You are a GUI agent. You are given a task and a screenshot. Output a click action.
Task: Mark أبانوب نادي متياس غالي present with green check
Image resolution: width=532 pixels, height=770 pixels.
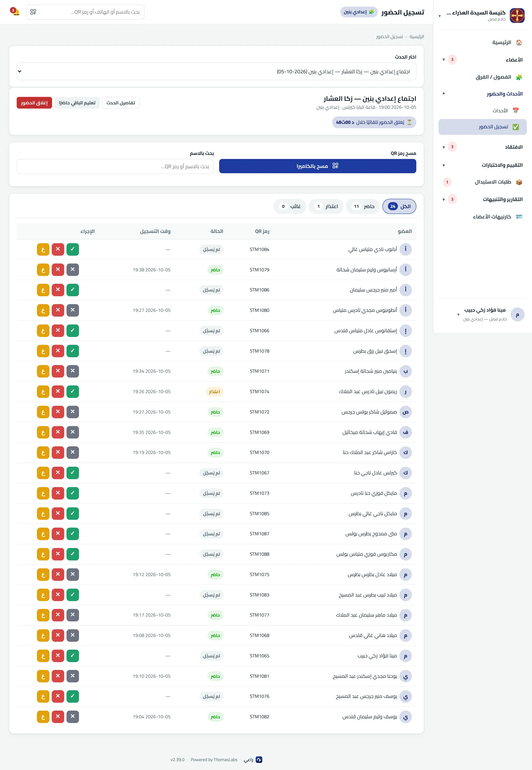click(73, 249)
